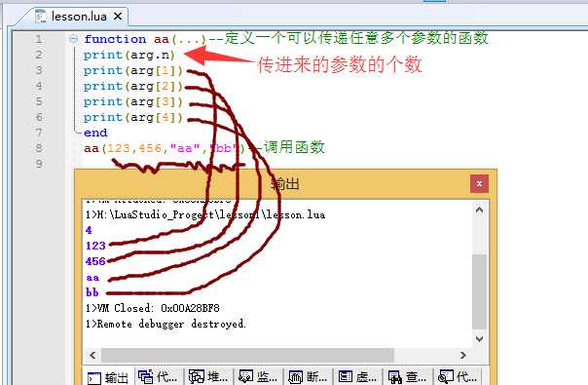Image resolution: width=588 pixels, height=385 pixels.
Task: Open the 断... breakpoints tab
Action: (308, 376)
